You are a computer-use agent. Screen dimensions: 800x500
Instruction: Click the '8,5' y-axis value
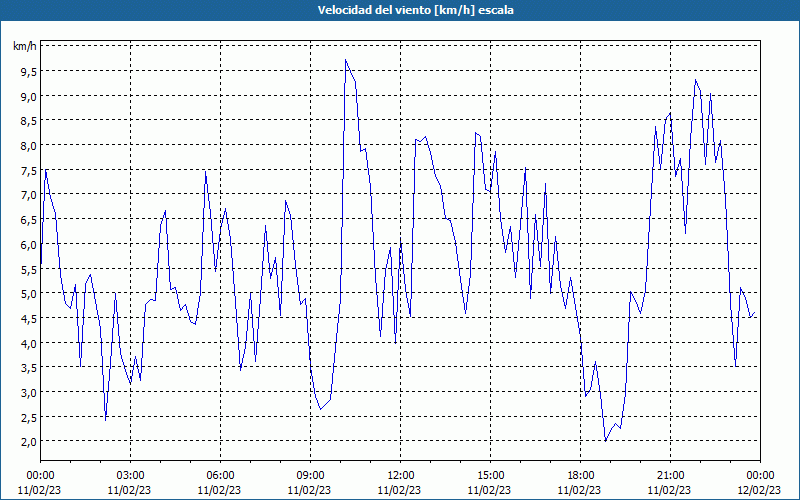[x=29, y=120]
